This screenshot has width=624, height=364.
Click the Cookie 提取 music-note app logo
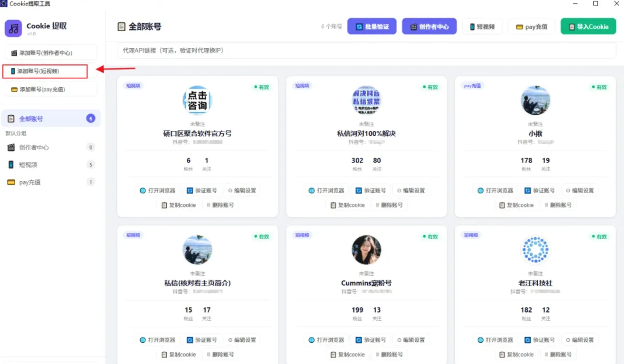[x=13, y=28]
